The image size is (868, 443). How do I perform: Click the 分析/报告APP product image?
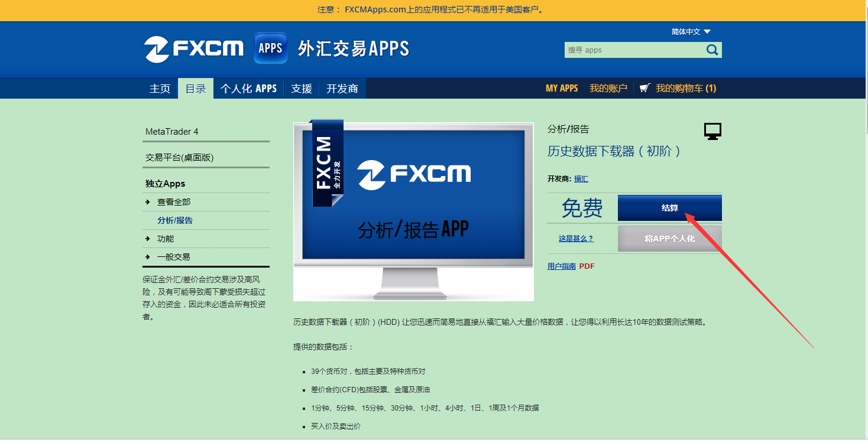coord(413,211)
